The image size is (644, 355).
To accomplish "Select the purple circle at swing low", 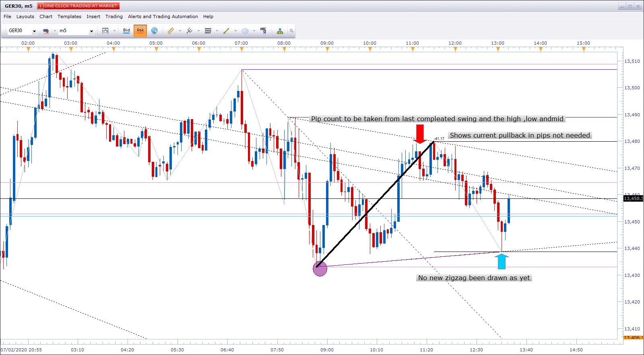I will 320,268.
